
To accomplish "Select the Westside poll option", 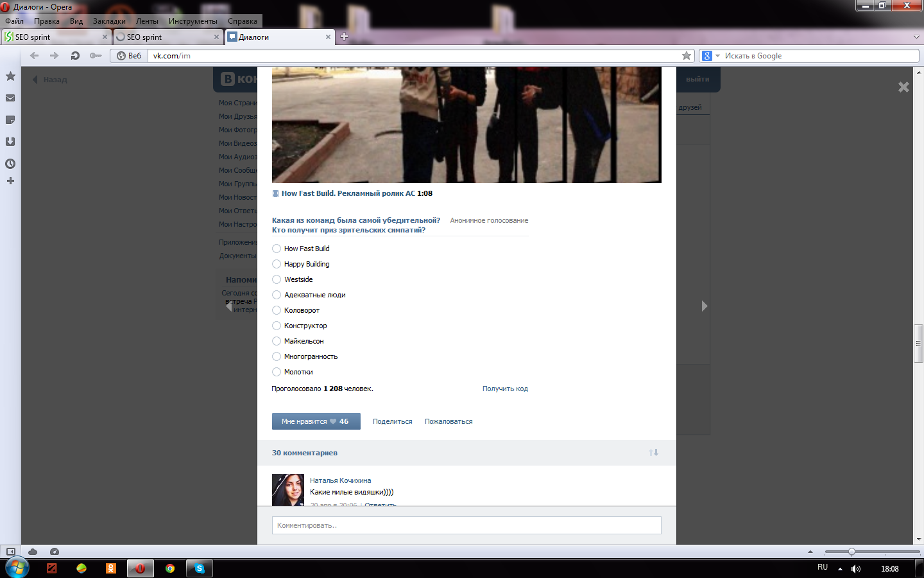I will (x=277, y=279).
